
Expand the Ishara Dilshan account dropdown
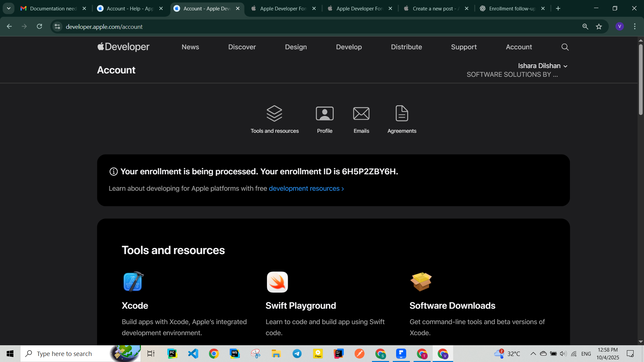542,66
